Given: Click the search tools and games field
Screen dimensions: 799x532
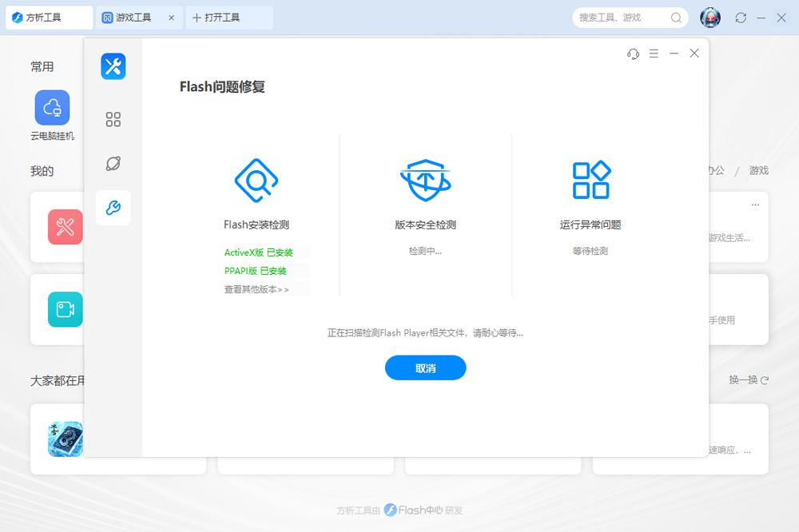Looking at the screenshot, I should point(622,18).
